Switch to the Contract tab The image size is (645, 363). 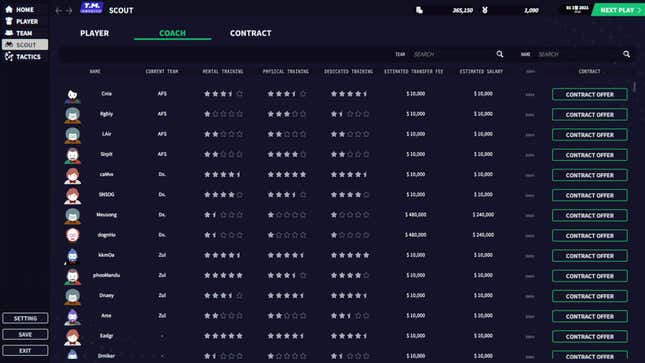click(251, 33)
